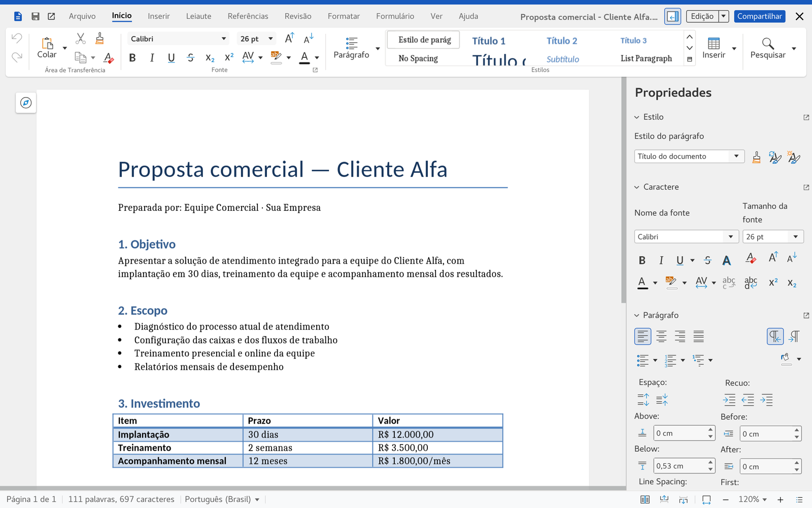Open the Arquivo menu

tap(82, 16)
